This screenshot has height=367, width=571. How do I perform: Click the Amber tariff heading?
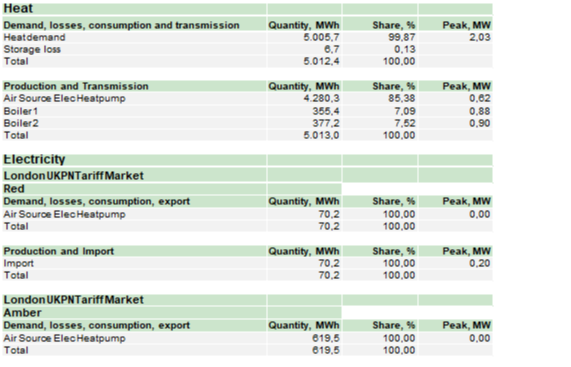pyautogui.click(x=23, y=312)
